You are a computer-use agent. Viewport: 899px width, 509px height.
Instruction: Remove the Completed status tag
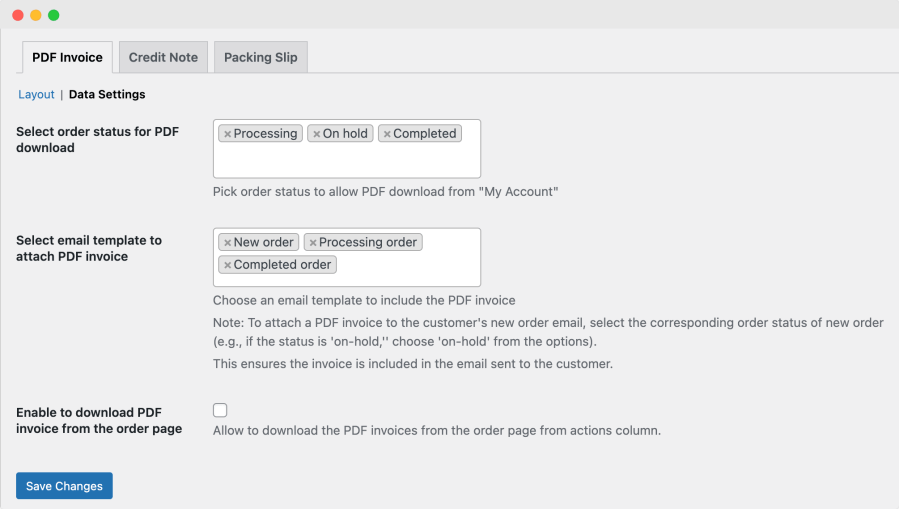[387, 134]
